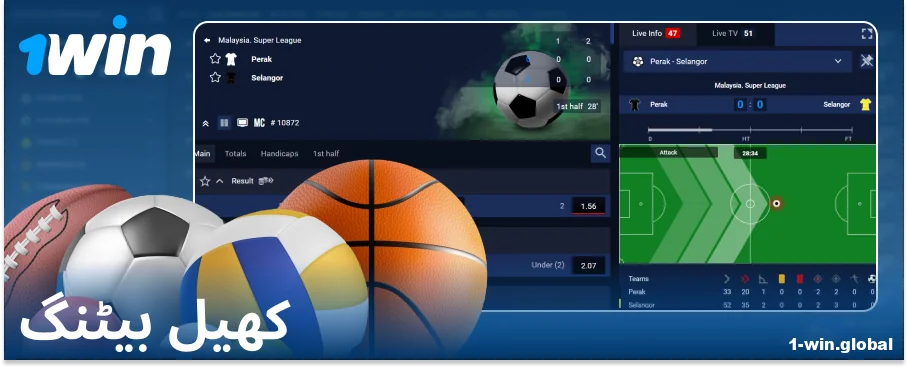Open the market search magnifier
Image resolution: width=908 pixels, height=368 pixels.
pyautogui.click(x=601, y=153)
